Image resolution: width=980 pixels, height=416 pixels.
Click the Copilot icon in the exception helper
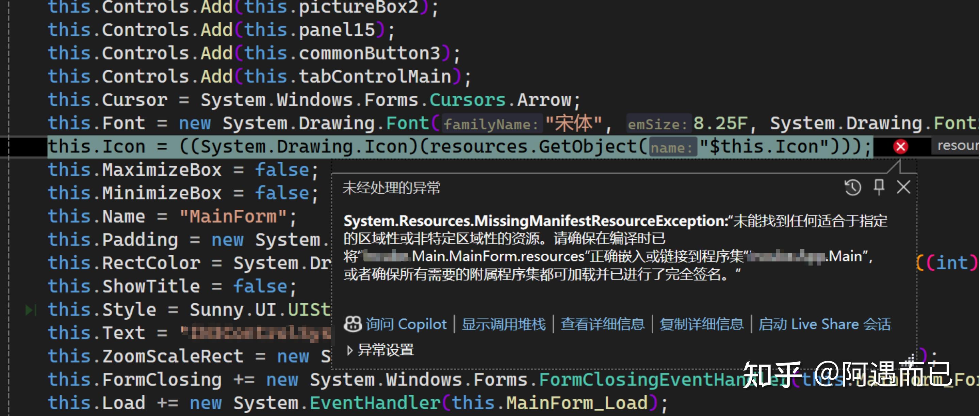[x=352, y=324]
